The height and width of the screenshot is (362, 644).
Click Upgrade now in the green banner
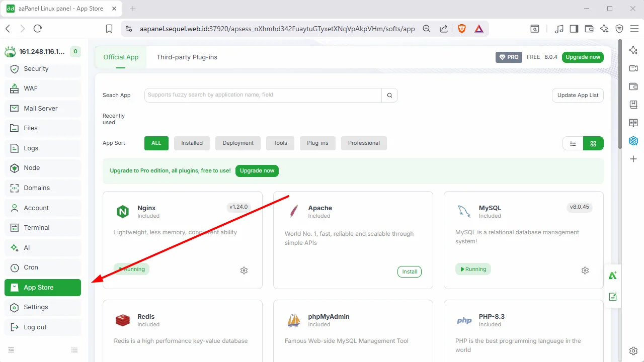pos(257,171)
